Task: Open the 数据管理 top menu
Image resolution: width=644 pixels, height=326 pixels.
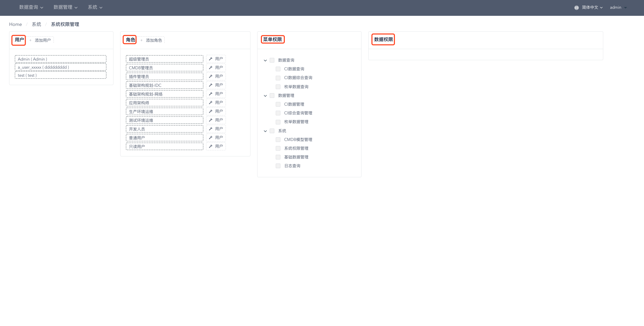Action: [66, 7]
